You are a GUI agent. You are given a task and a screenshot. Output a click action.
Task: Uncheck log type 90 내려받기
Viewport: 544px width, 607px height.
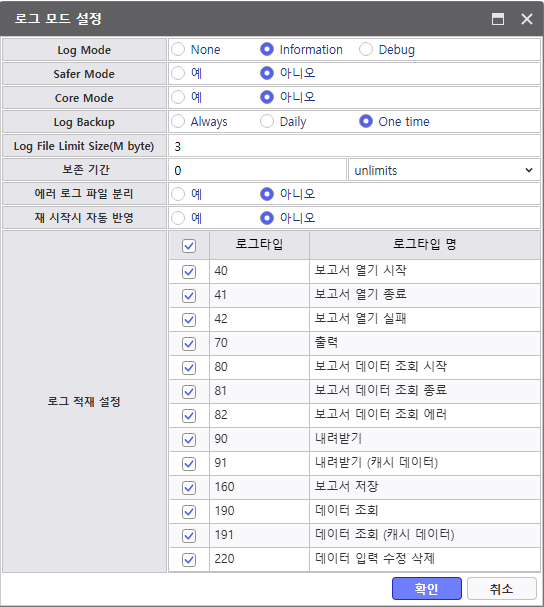coord(189,440)
